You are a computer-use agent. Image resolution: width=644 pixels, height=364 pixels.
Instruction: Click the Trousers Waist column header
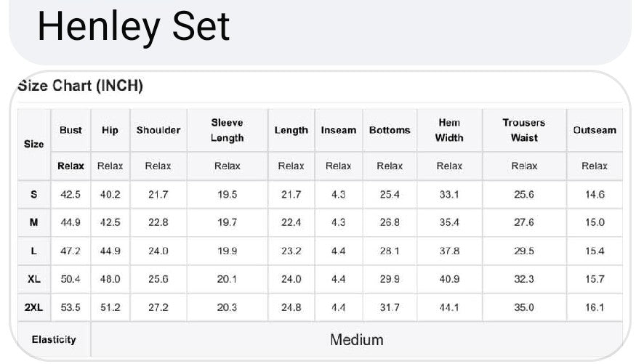point(523,130)
